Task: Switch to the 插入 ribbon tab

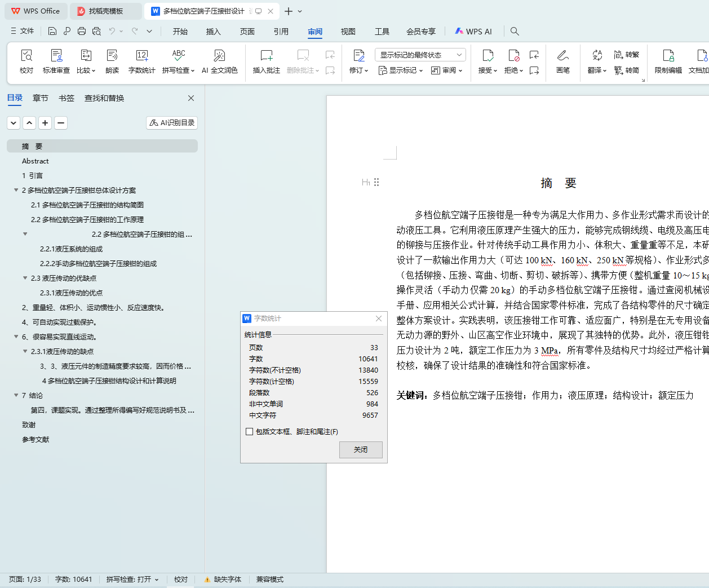Action: [214, 32]
